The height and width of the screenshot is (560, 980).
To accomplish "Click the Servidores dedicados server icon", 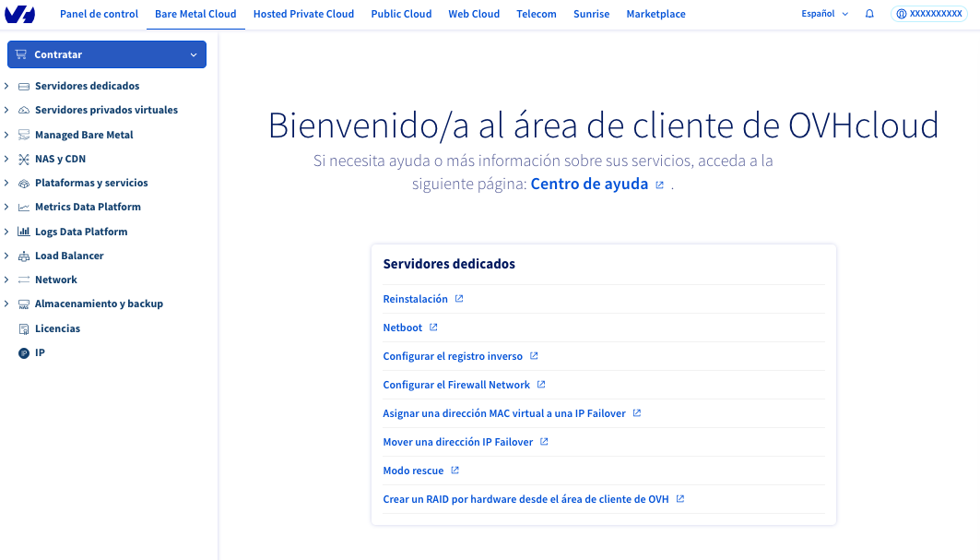I will (22, 85).
